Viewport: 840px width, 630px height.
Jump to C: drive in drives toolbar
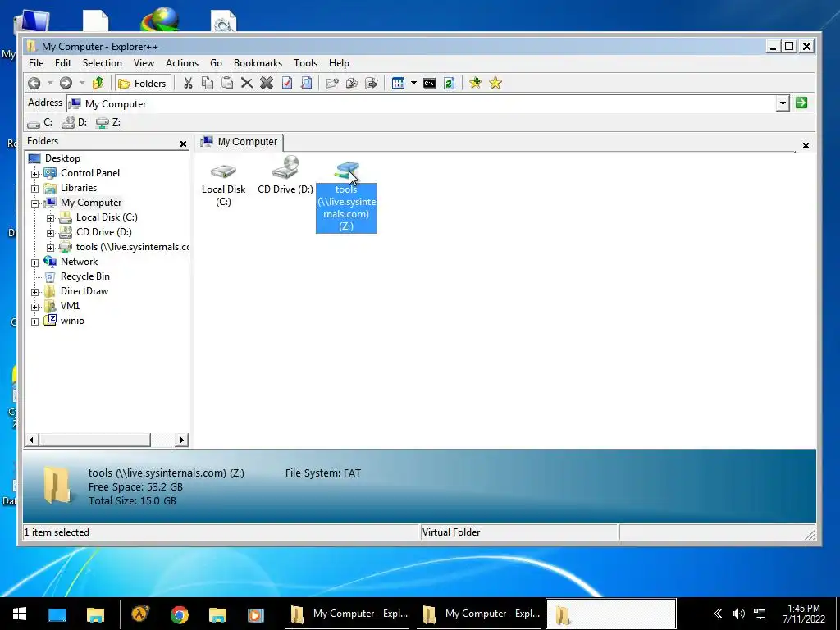click(x=40, y=123)
